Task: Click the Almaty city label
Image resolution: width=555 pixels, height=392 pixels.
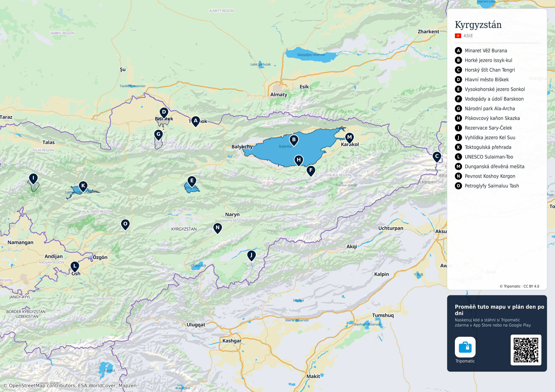Action: (x=279, y=95)
